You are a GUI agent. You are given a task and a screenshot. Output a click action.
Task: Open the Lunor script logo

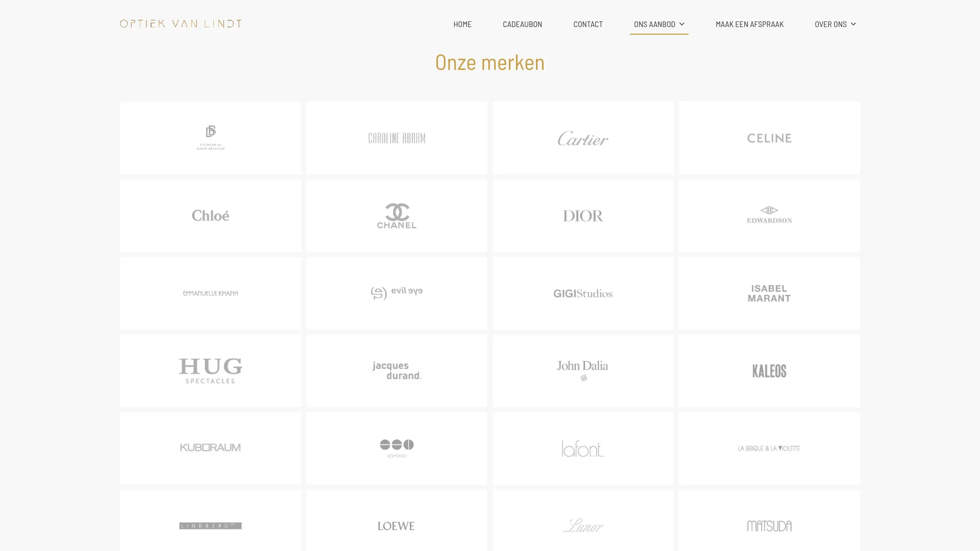(583, 525)
